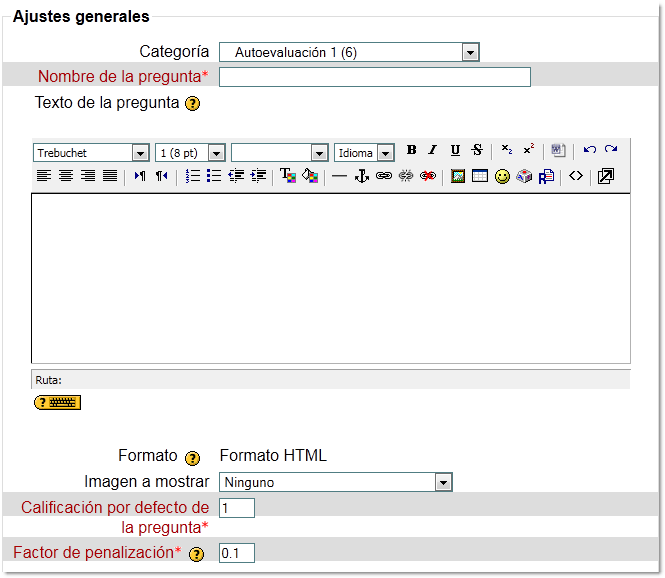
Task: Open the Categoría dropdown
Action: (348, 53)
